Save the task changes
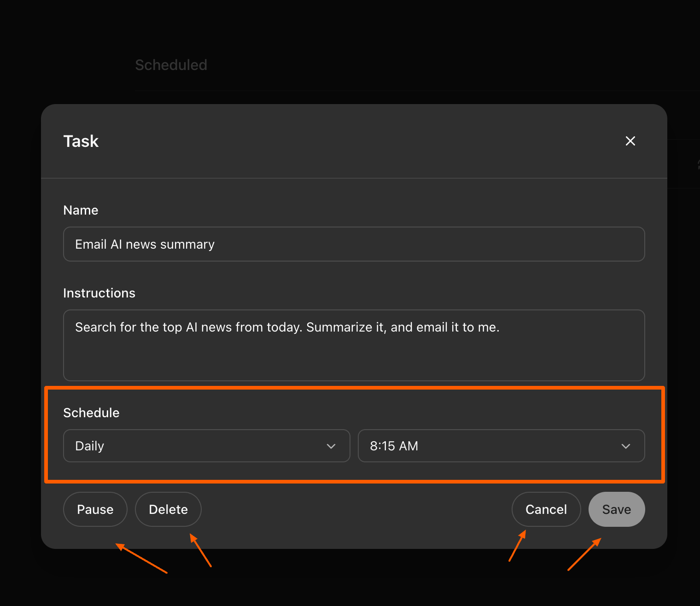The height and width of the screenshot is (606, 700). click(617, 509)
